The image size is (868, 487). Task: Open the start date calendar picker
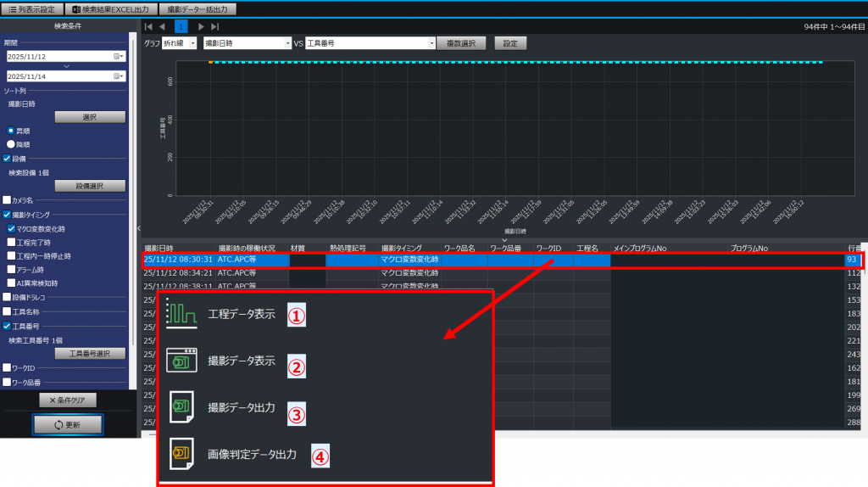point(118,56)
